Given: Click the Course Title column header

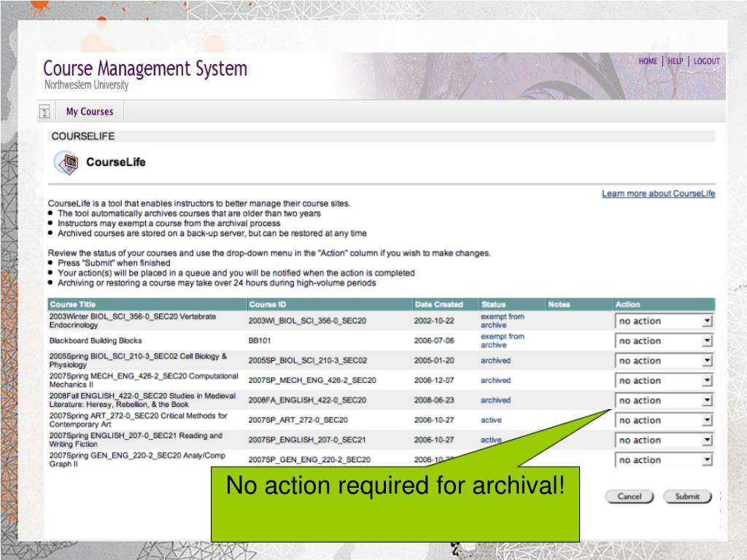Looking at the screenshot, I should pyautogui.click(x=73, y=304).
